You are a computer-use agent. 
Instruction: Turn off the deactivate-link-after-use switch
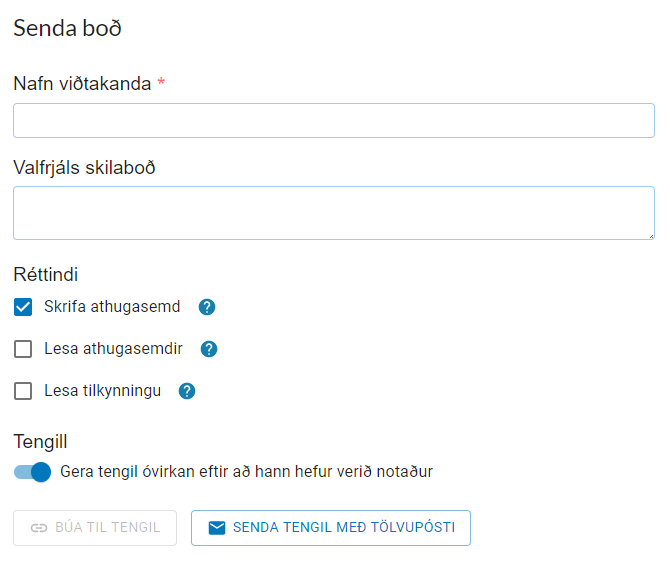pyautogui.click(x=33, y=472)
